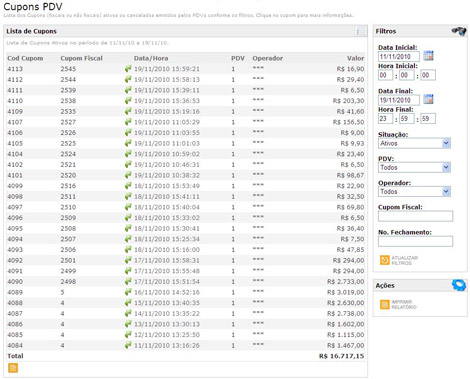Viewport: 470px width, 379px height.
Task: Open coupon row with code 4098
Action: click(185, 196)
